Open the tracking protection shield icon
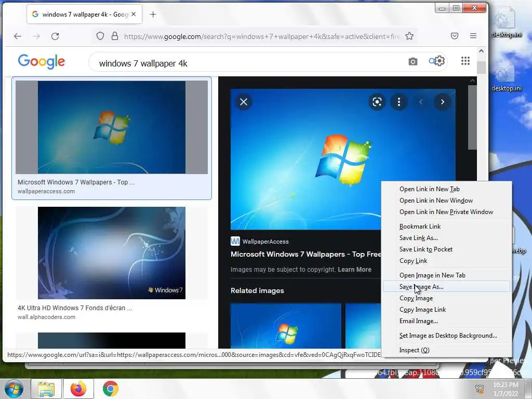Screen dimensions: 532x399 pos(100,36)
